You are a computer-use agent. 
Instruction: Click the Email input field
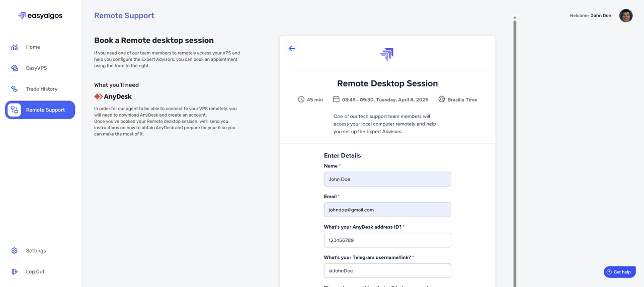[x=387, y=210]
